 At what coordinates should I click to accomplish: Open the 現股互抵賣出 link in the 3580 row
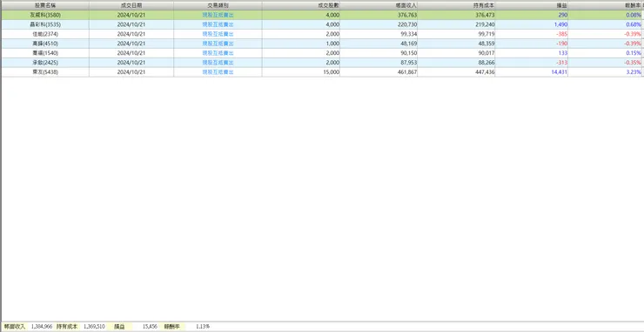click(218, 15)
